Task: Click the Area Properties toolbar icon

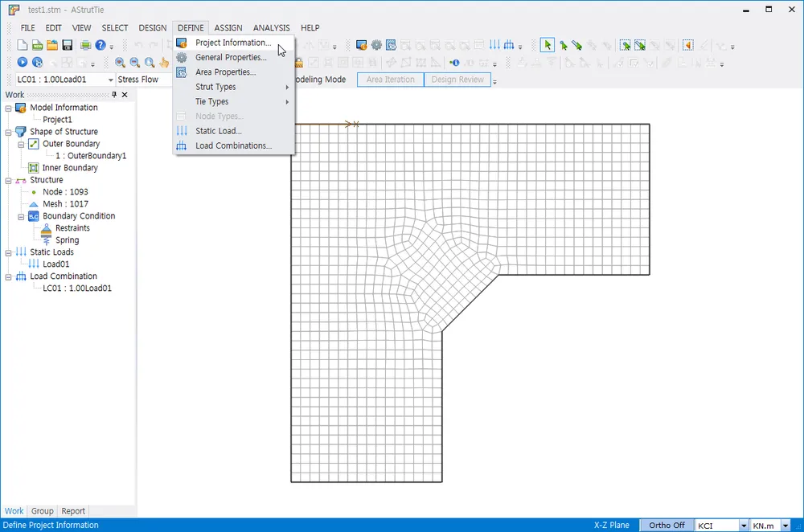Action: click(392, 46)
